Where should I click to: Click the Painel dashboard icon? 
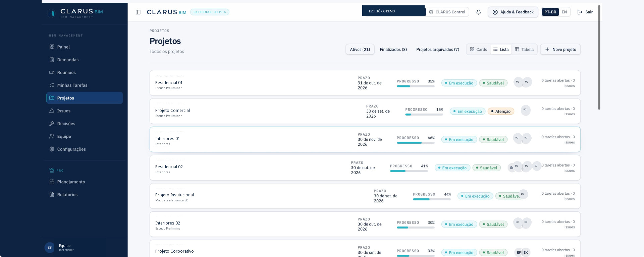click(52, 47)
